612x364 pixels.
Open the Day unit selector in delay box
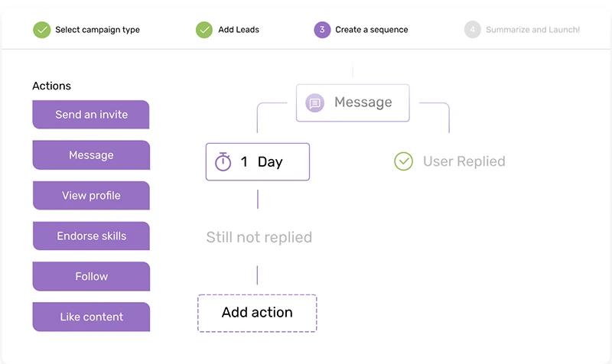270,162
